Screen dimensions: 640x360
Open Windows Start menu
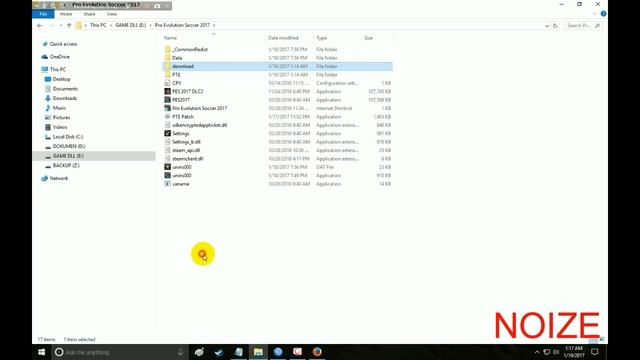pos(42,352)
